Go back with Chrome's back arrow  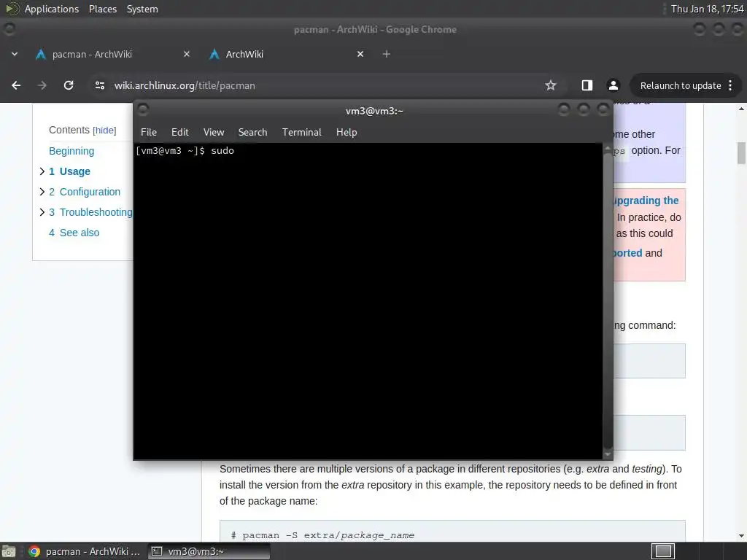pos(16,85)
